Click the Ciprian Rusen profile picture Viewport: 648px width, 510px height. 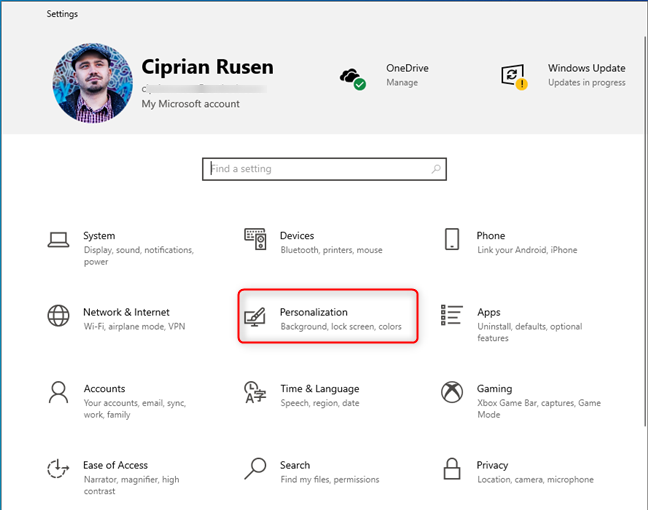click(93, 83)
